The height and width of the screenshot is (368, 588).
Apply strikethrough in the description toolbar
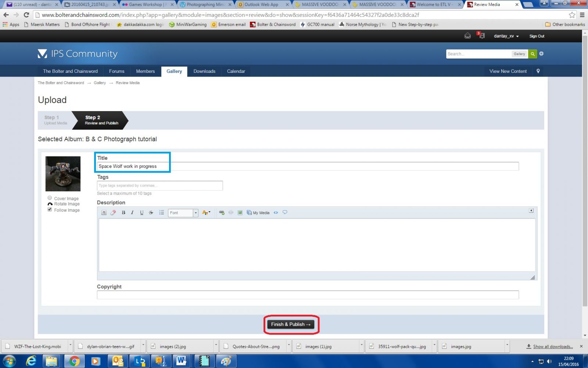(151, 213)
